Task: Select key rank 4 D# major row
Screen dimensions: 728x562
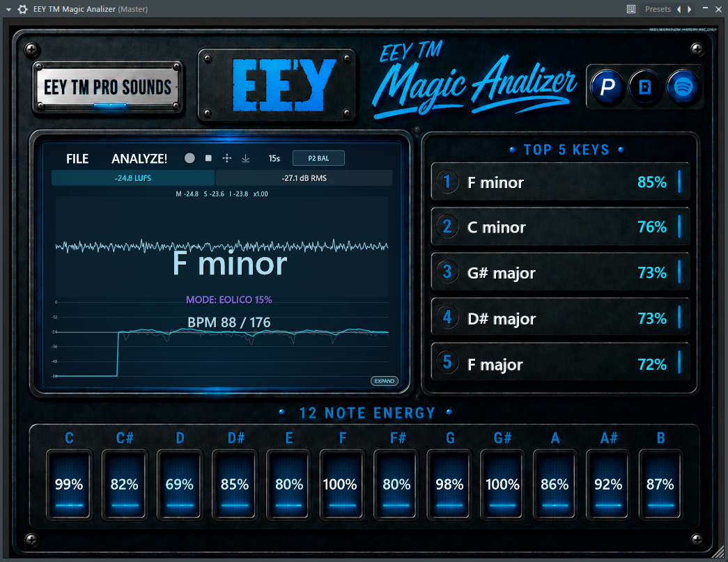Action: click(560, 318)
